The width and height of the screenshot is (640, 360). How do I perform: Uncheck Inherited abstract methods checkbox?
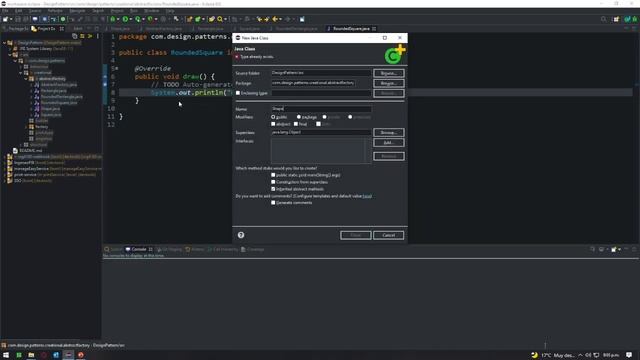pos(273,189)
